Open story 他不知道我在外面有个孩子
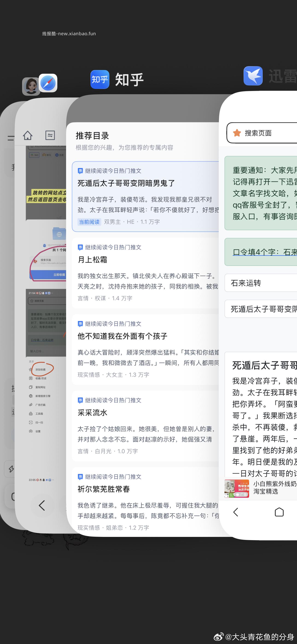This screenshot has height=644, width=297. click(x=146, y=349)
